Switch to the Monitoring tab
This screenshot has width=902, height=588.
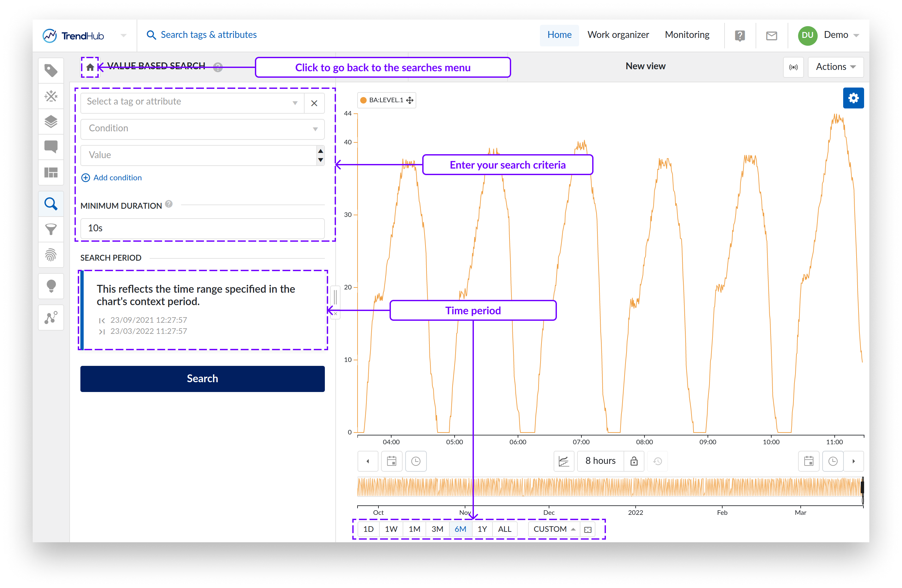pyautogui.click(x=687, y=35)
